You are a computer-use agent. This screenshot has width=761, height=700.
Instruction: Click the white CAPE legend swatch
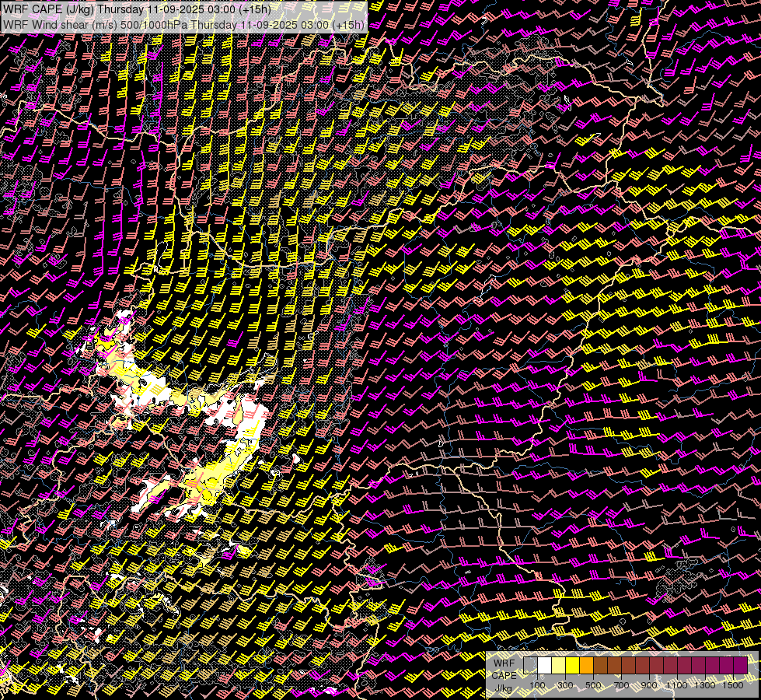545,666
